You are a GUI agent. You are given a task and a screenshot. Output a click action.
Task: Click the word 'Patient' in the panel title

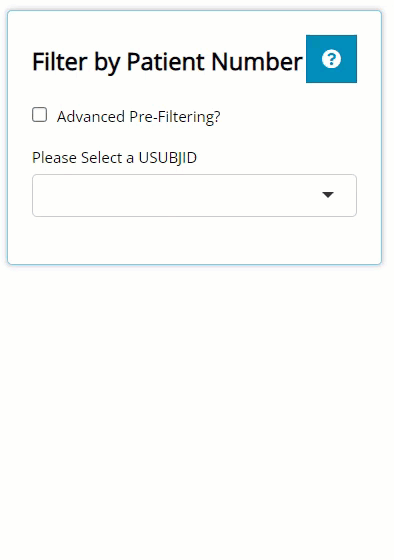(166, 61)
